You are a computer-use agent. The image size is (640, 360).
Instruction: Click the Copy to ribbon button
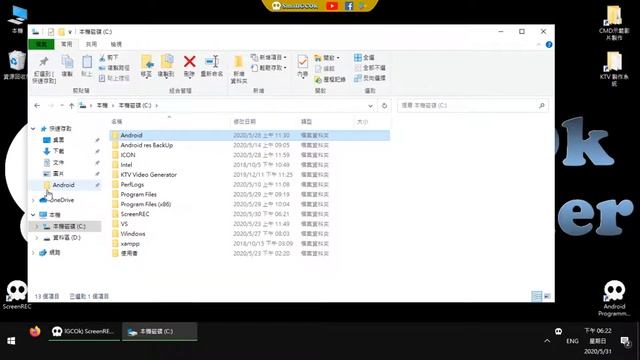(166, 66)
